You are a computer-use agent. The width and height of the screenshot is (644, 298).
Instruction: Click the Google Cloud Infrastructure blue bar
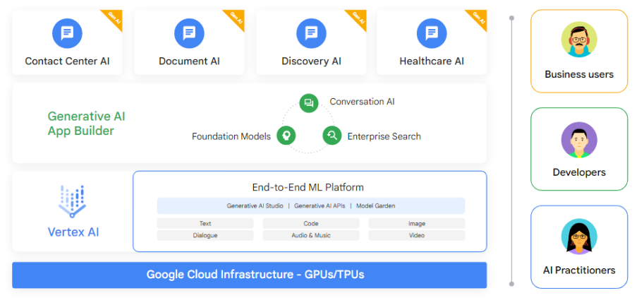(249, 275)
